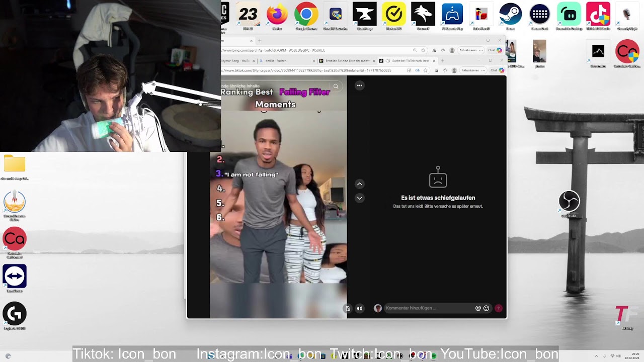Open a new tab in the back Bing window
Screen dimensions: 644x362
260,41
